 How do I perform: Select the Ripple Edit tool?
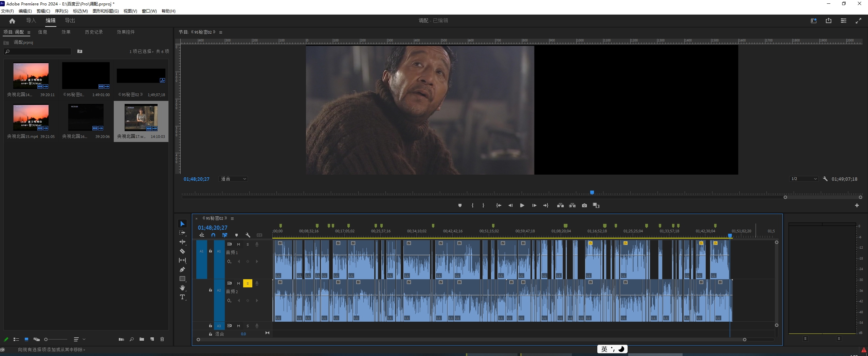[182, 242]
